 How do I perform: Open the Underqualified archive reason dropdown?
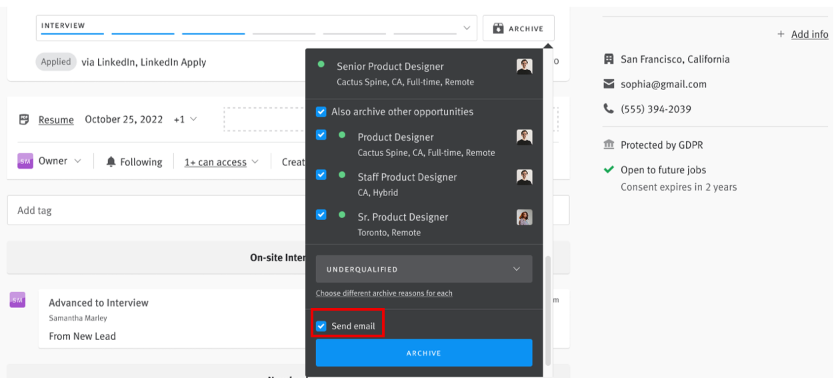click(x=424, y=269)
